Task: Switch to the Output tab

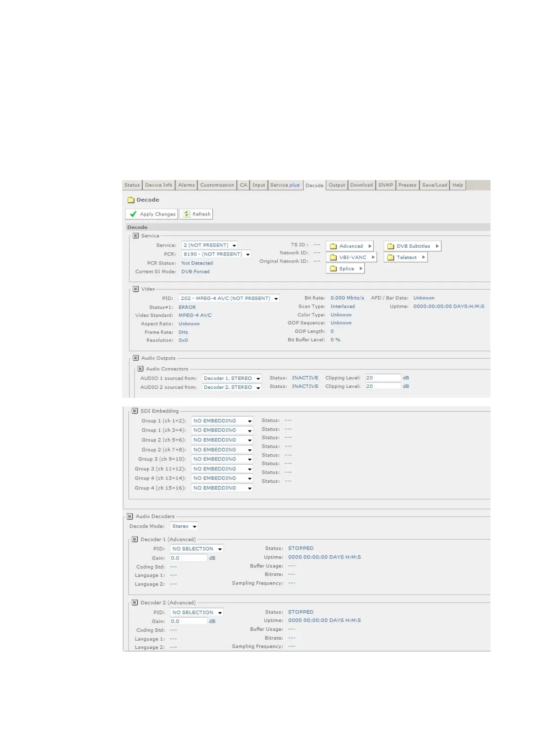Action: coord(337,185)
